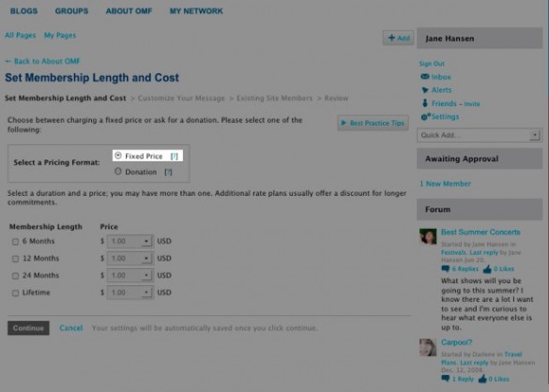
Task: Click the Jane Hansen panel header
Action: coord(480,38)
